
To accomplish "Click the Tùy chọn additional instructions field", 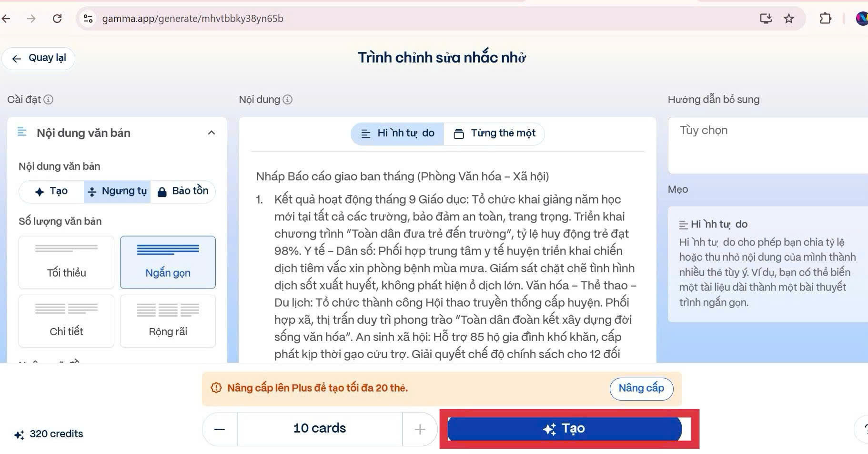I will click(x=768, y=145).
